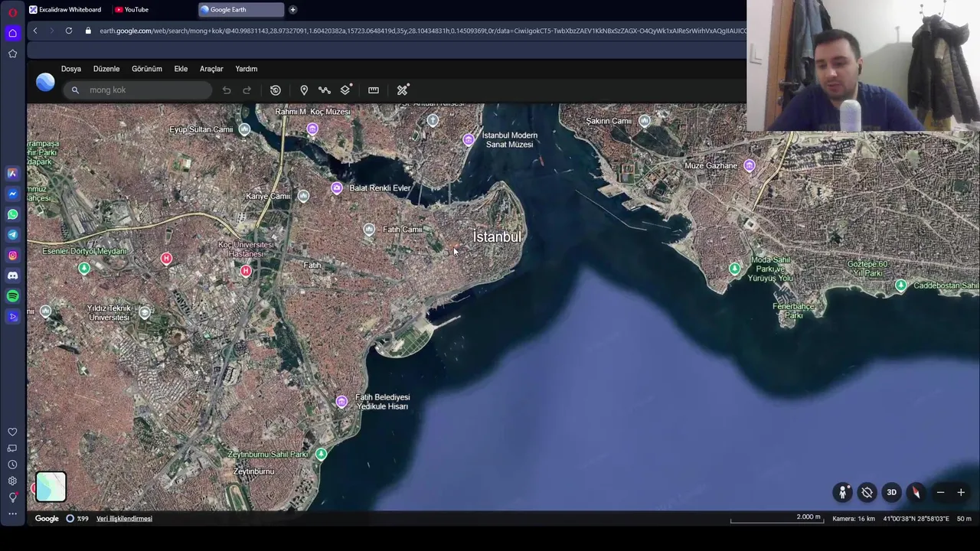Select Koç Üniversitesi Hastanesi marker
This screenshot has width=980, height=551.
(246, 271)
